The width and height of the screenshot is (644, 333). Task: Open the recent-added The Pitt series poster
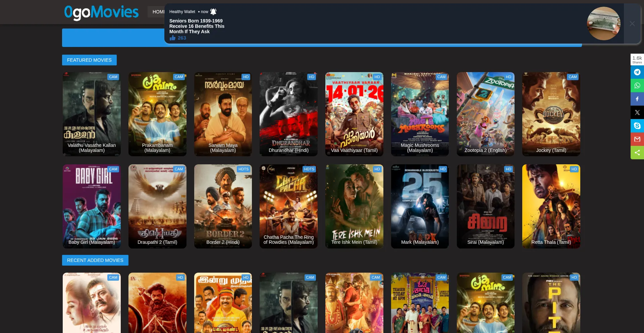tap(551, 303)
